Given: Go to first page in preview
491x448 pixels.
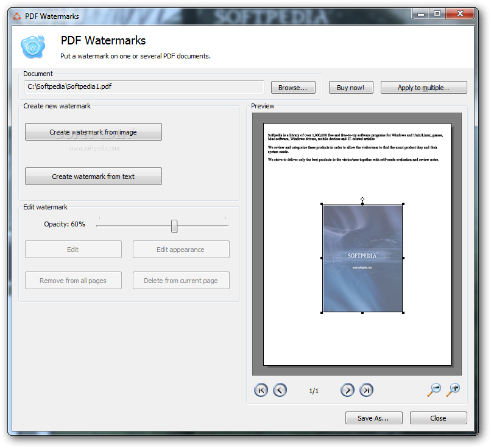Looking at the screenshot, I should point(261,390).
